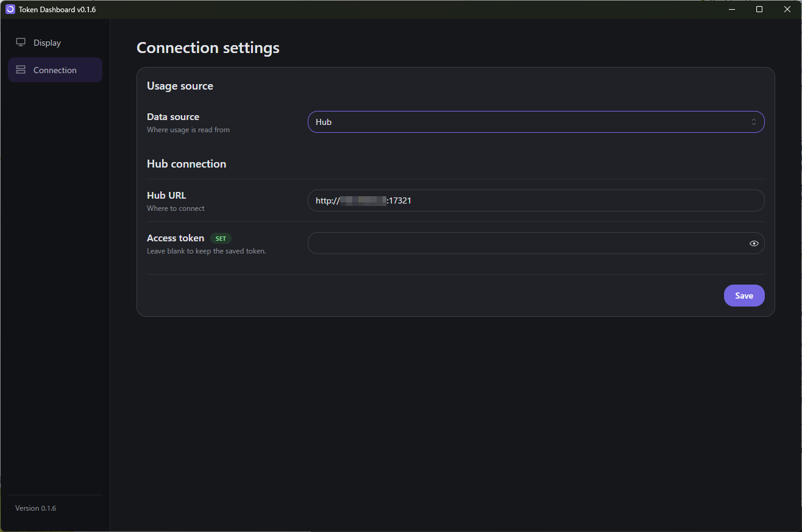802x532 pixels.
Task: Click the Token Dashboard v0.1.6 window title
Action: (x=57, y=9)
